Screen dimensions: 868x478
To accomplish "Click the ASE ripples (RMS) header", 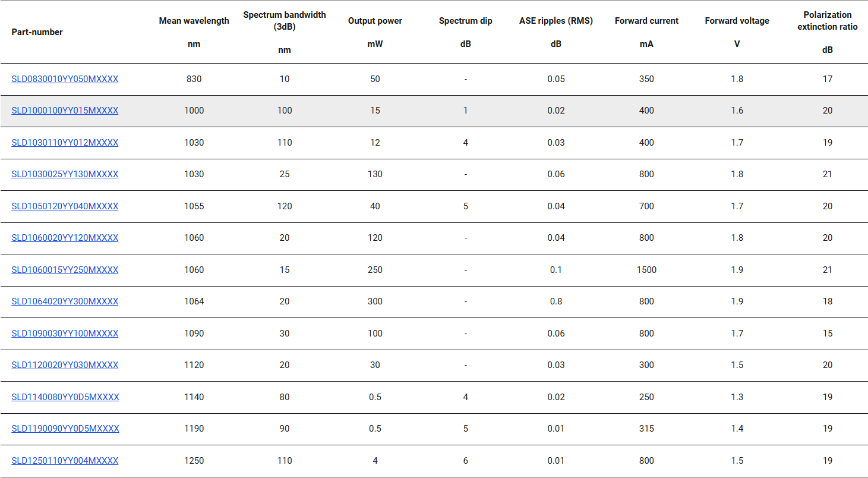I will (556, 21).
